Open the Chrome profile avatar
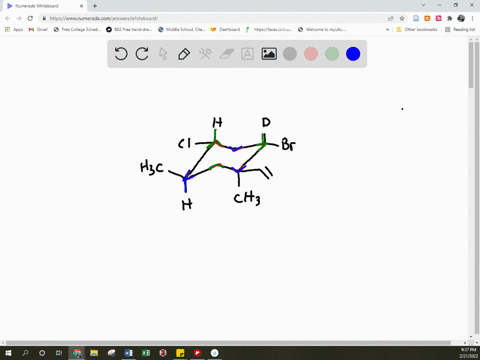The width and height of the screenshot is (480, 360). pos(461,18)
